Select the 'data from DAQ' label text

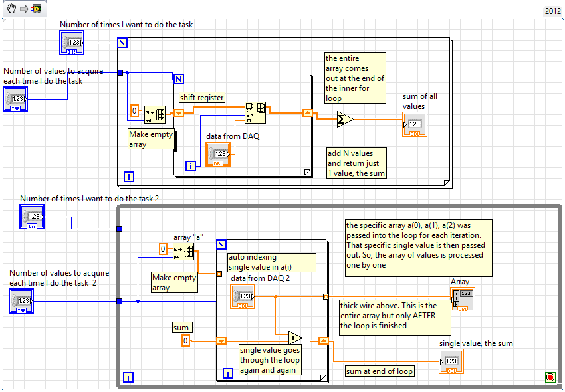[x=233, y=136]
